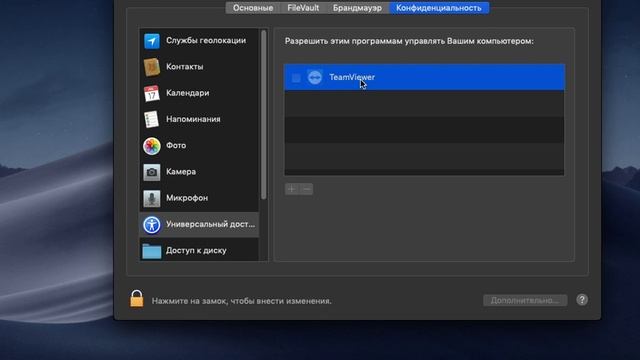640x360 pixels.
Task: Switch to the Основные tab
Action: click(253, 8)
